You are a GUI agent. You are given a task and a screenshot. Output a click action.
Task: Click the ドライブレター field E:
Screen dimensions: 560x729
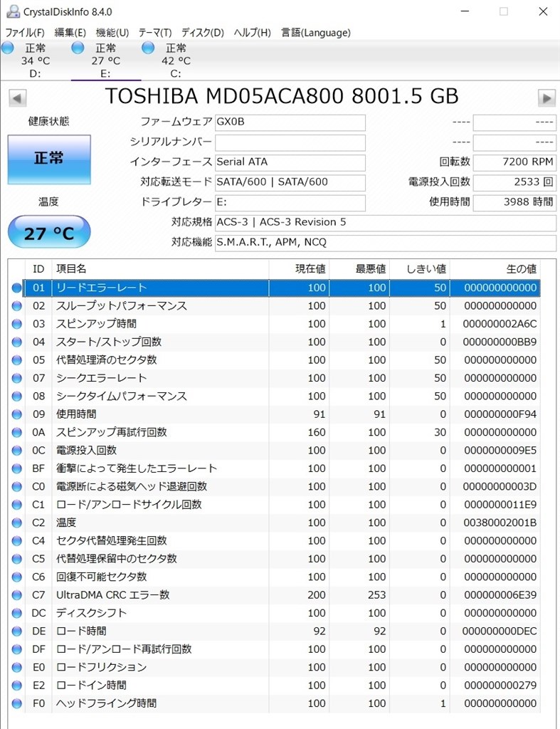click(290, 202)
